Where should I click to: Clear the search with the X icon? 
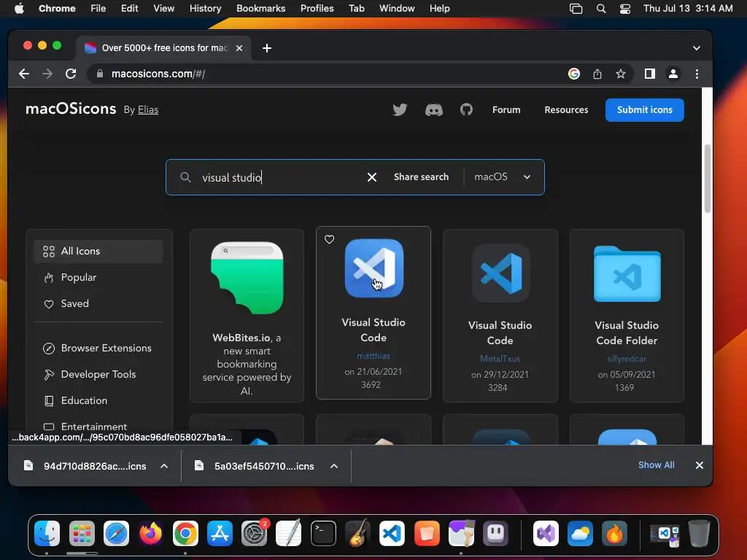click(372, 177)
